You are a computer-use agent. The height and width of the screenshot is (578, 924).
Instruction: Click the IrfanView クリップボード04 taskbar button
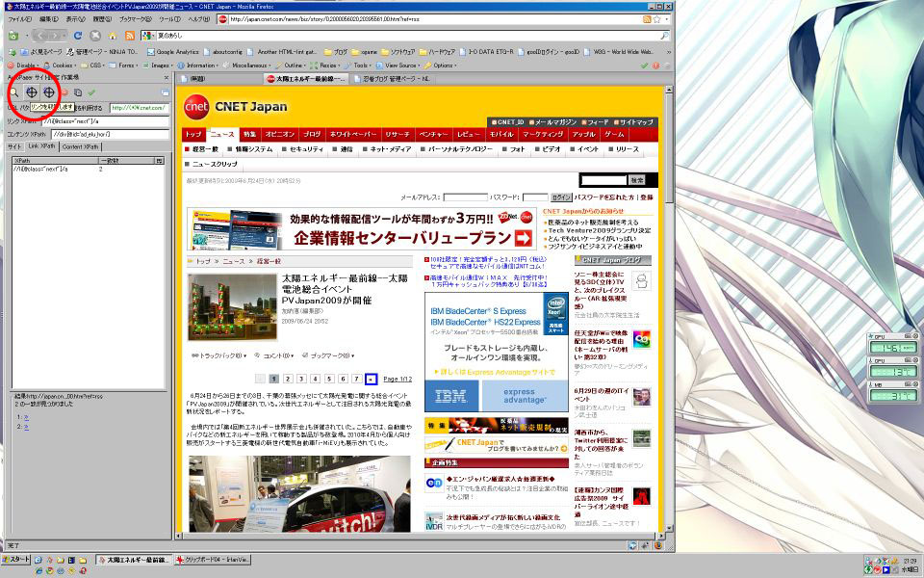pos(212,560)
